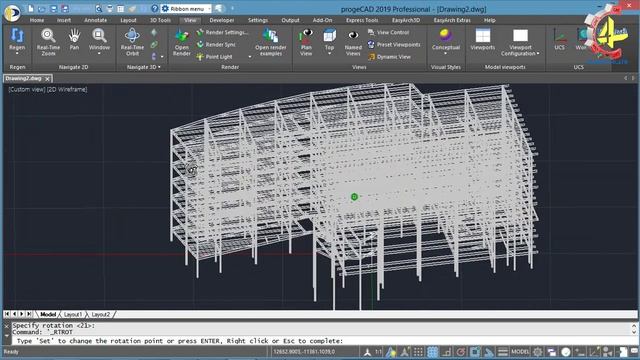Click the print preview magnifier icon in quick access toolbar
This screenshot has height=360, width=640.
click(x=99, y=8)
